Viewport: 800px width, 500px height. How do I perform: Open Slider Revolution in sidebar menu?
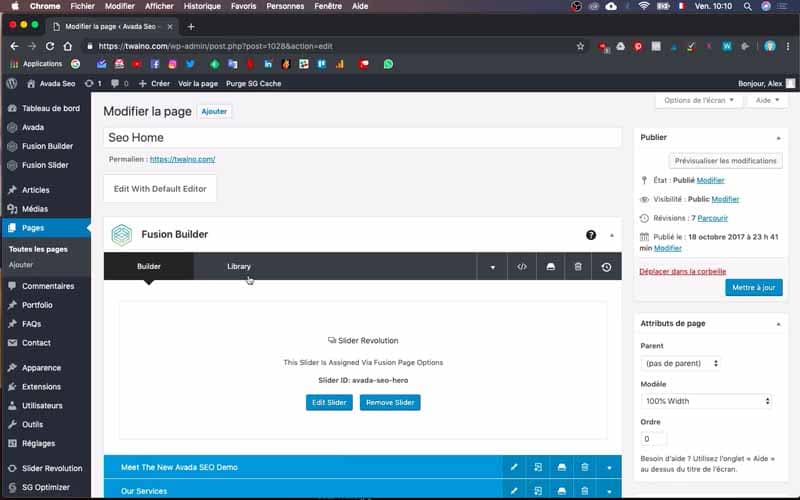click(52, 468)
